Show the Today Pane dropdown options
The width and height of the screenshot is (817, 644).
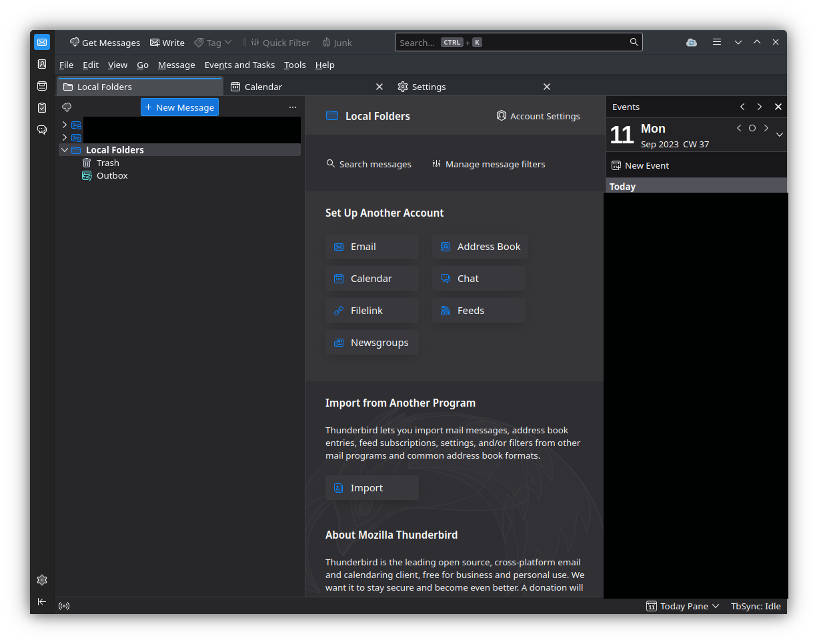point(716,606)
